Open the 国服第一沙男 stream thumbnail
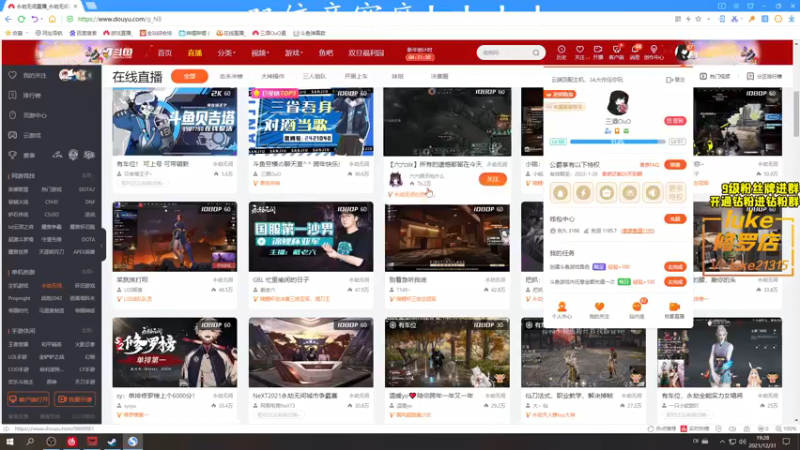Screen dimensions: 800x450 point(311,237)
